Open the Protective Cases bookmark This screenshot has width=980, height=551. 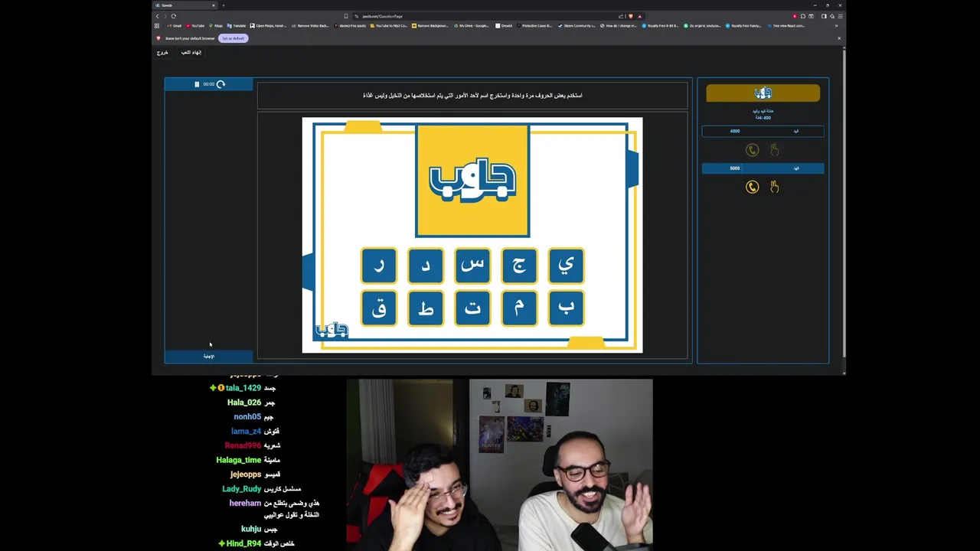[x=534, y=26]
